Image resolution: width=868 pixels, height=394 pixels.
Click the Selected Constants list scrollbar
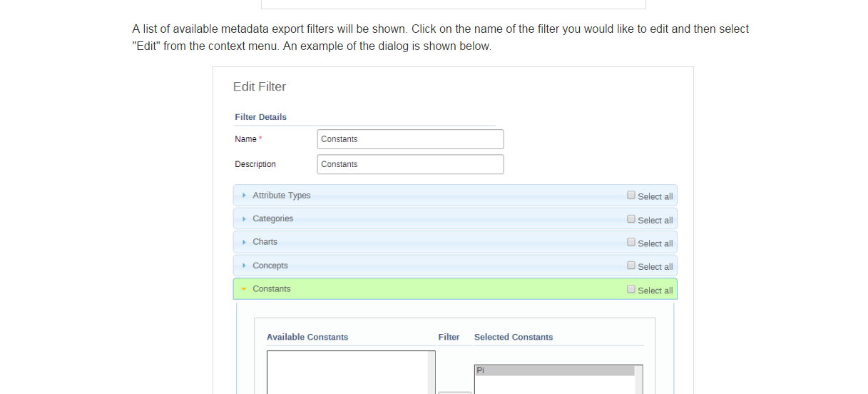639,382
